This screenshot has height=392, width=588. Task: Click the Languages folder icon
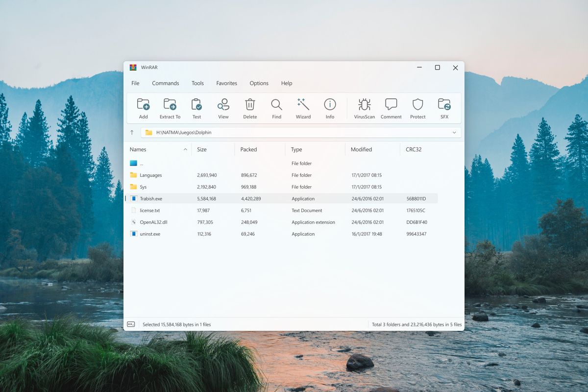pyautogui.click(x=134, y=175)
